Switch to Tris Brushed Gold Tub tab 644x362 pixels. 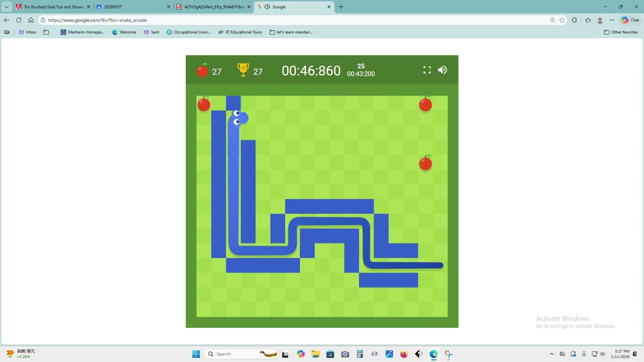pyautogui.click(x=52, y=7)
